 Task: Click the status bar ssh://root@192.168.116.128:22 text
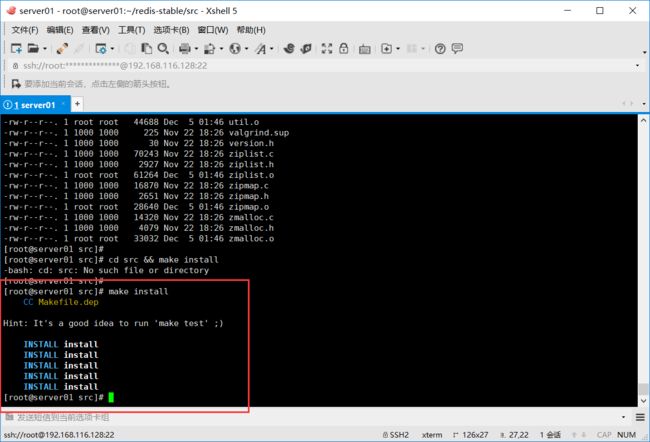pos(59,435)
